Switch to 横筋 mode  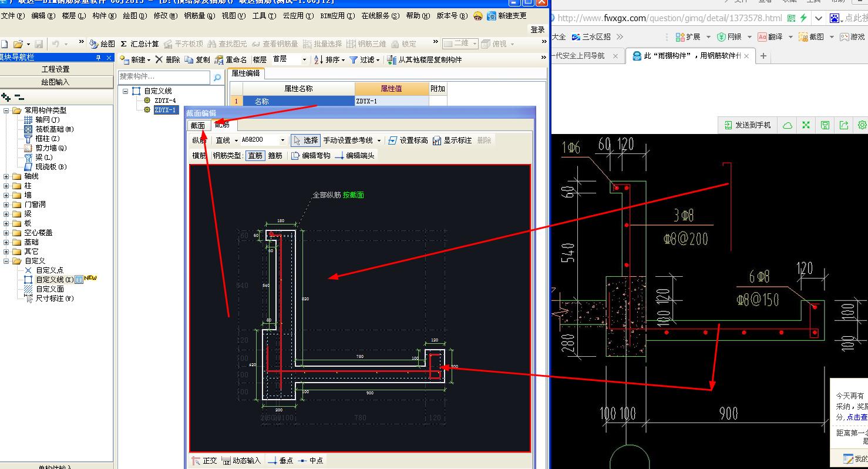[x=199, y=156]
